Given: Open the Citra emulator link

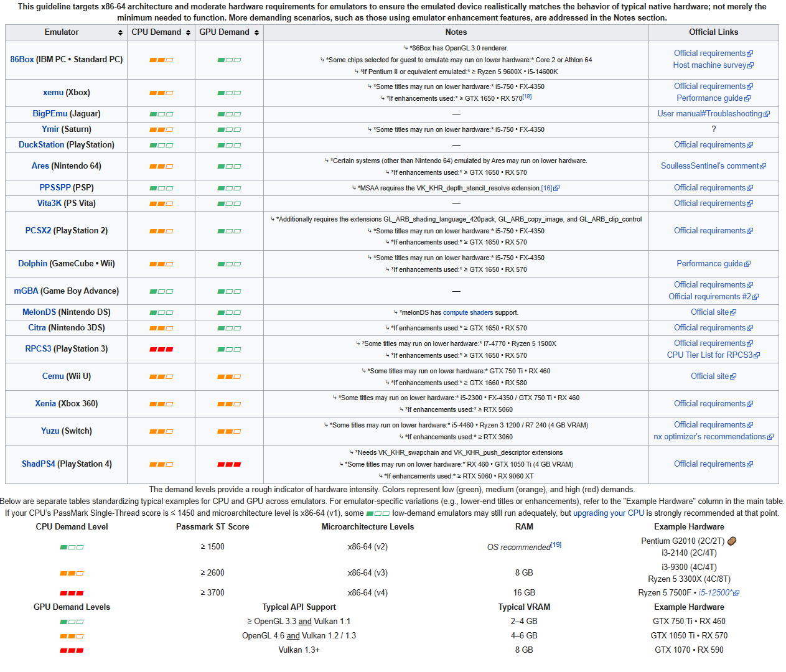Looking at the screenshot, I should [x=37, y=327].
